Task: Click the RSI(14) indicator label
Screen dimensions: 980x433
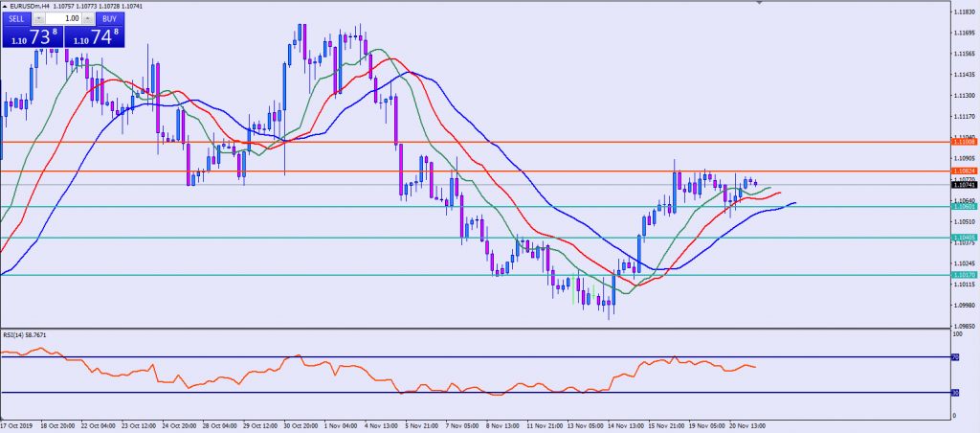Action: (x=25, y=334)
